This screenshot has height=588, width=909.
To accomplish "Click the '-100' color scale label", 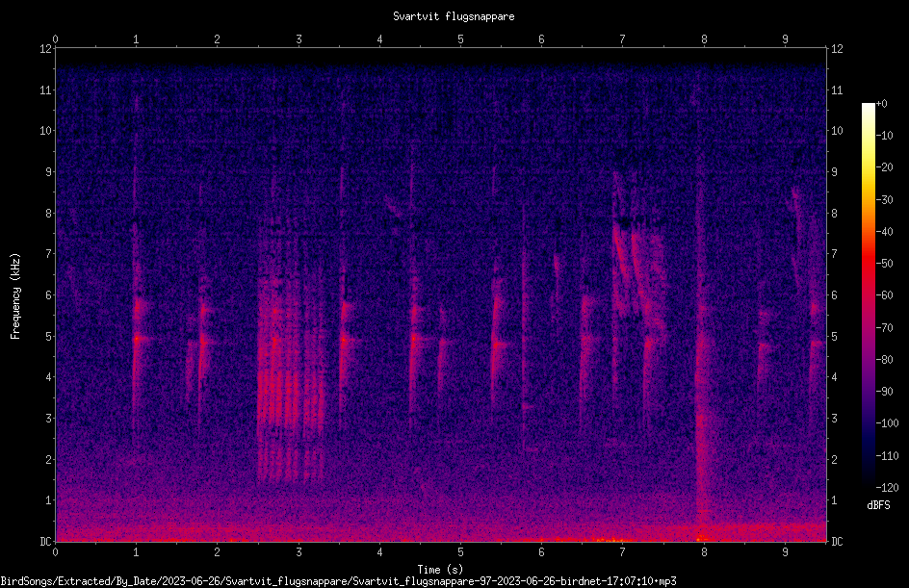I will click(x=888, y=423).
